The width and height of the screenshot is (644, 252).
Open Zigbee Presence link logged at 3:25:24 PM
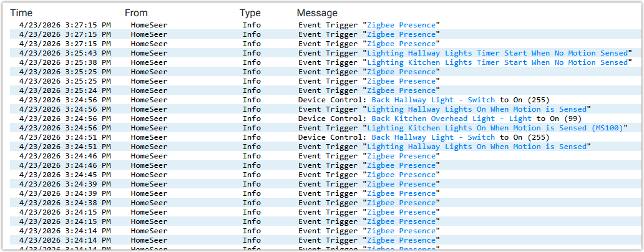(x=401, y=90)
